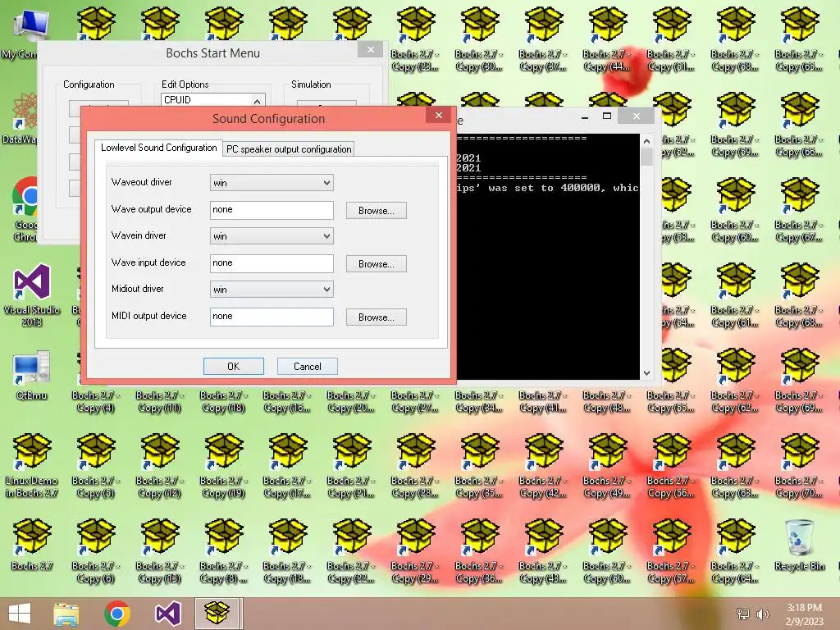Select CPUID in the Edit Options list
This screenshot has height=630, width=840.
pyautogui.click(x=206, y=100)
